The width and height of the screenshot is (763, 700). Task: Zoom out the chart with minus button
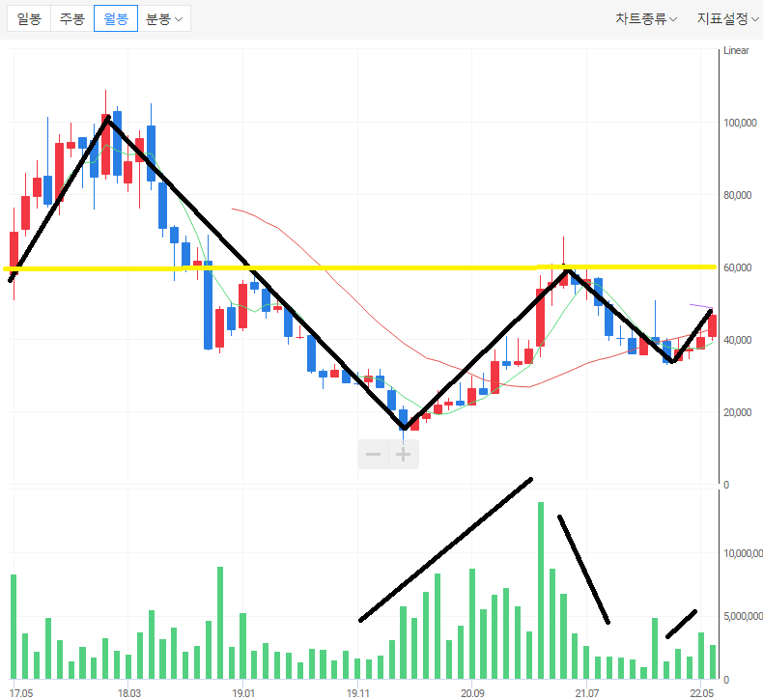(373, 455)
